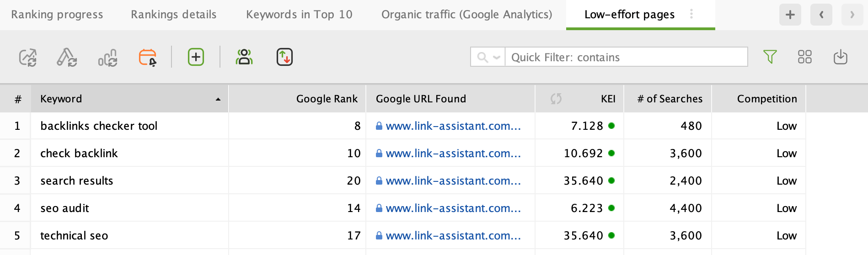Open the competitors person icon

[x=244, y=57]
